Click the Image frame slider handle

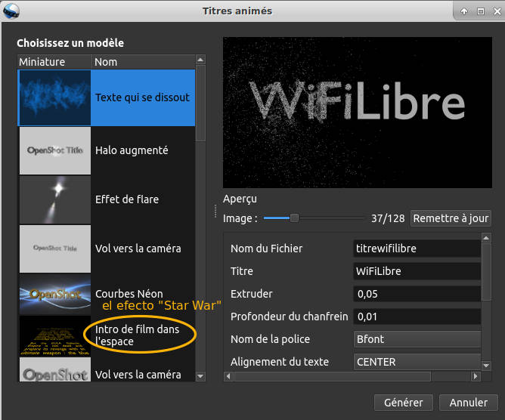[294, 218]
